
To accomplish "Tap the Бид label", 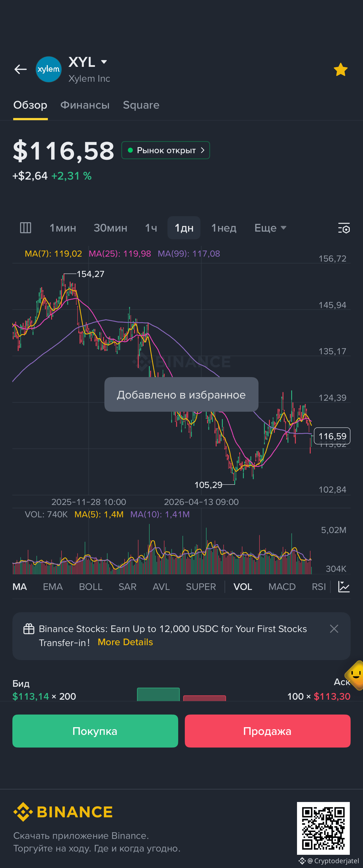I will [21, 683].
